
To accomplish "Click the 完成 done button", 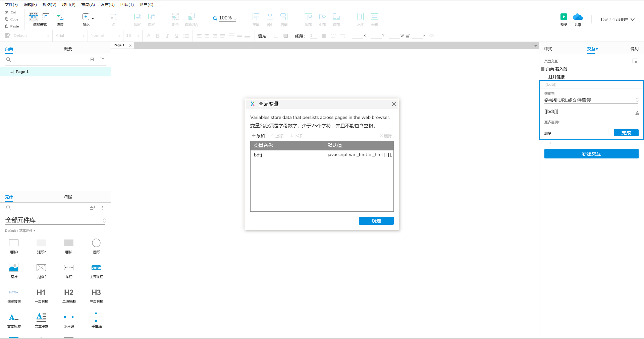I will click(x=626, y=133).
